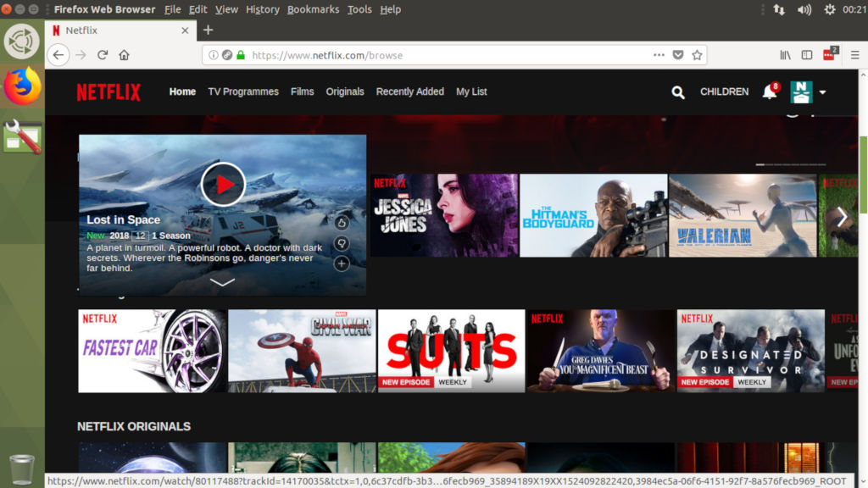Image resolution: width=868 pixels, height=488 pixels.
Task: Open the page actions three-dots menu
Action: (659, 54)
